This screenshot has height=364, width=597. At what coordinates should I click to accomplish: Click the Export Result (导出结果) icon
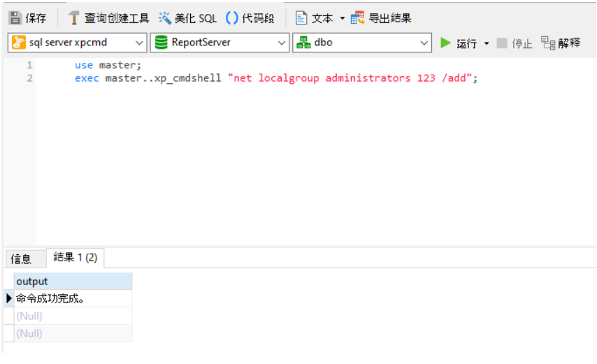click(357, 18)
